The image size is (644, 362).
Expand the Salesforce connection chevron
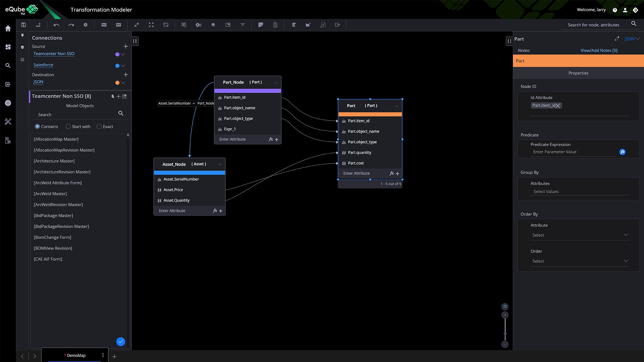point(123,66)
